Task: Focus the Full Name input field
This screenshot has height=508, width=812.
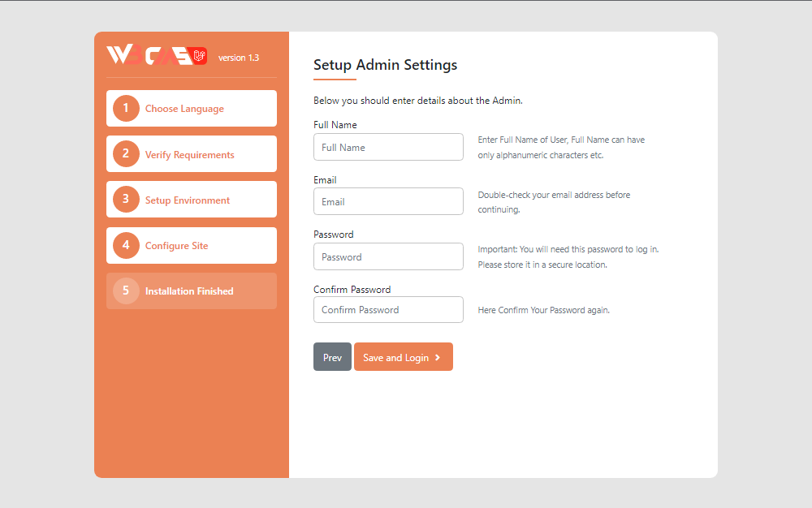Action: pos(388,147)
